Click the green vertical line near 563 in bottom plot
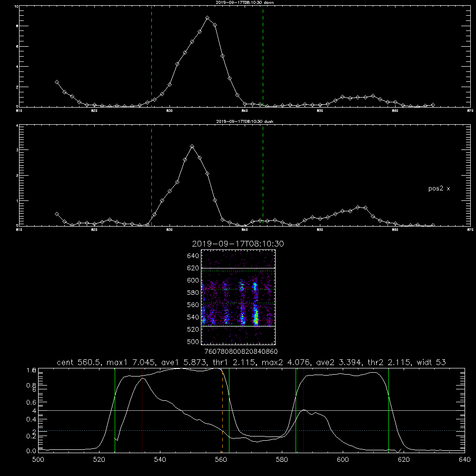This screenshot has width=476, height=476. (229, 410)
